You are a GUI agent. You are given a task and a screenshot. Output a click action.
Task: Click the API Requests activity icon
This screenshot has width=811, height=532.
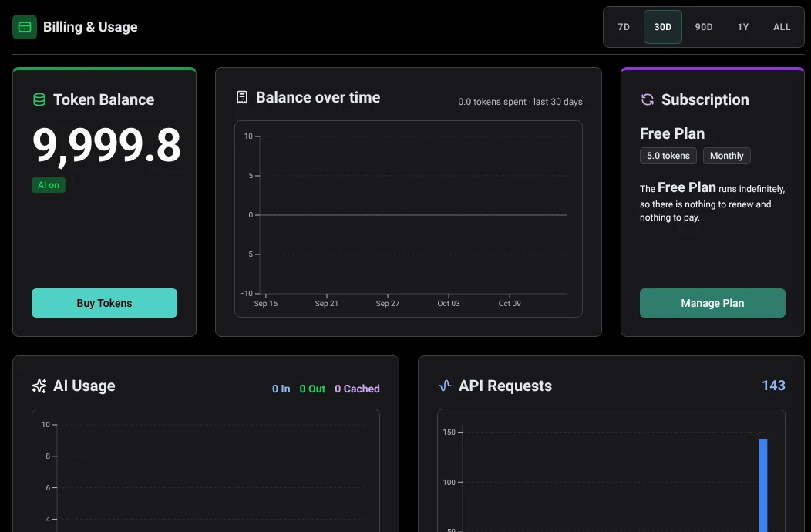(x=445, y=386)
